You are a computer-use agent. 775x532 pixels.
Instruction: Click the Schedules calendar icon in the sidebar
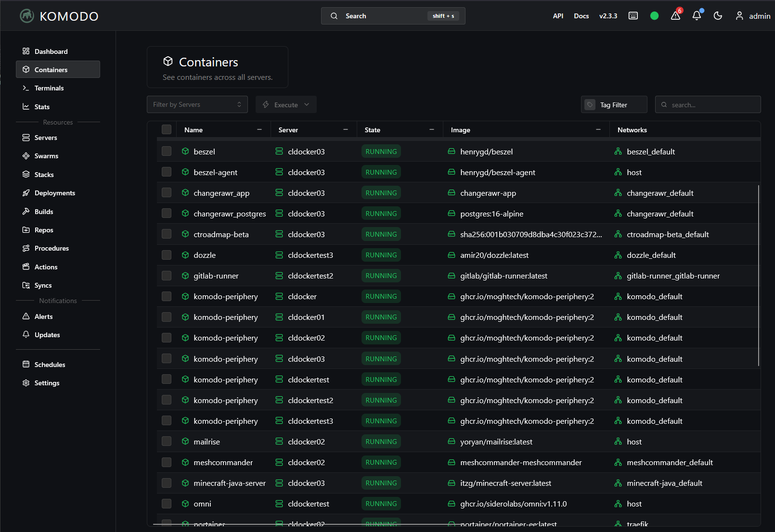pyautogui.click(x=26, y=364)
